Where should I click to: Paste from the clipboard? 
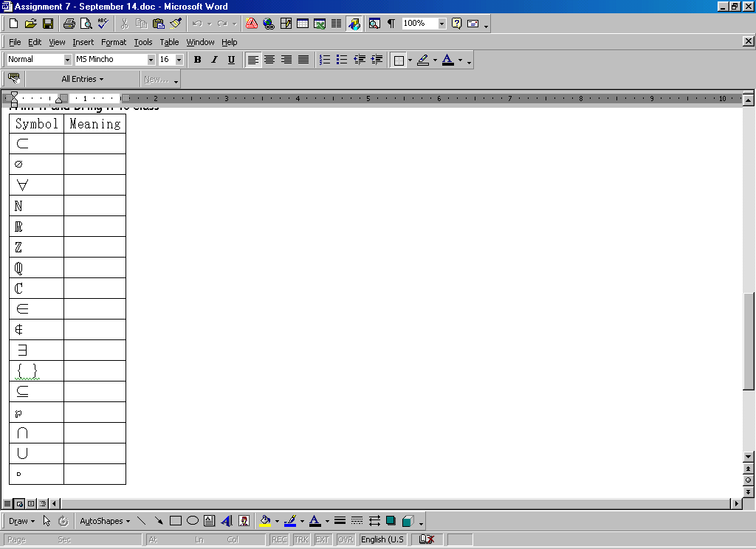pyautogui.click(x=158, y=24)
